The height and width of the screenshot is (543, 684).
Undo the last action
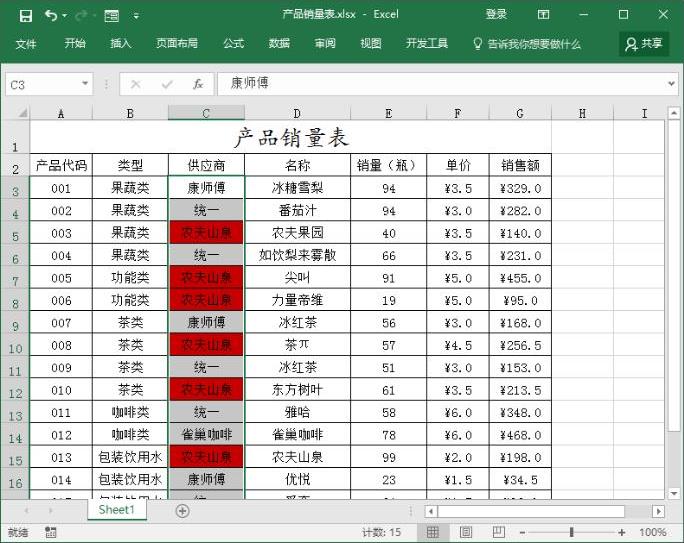click(x=51, y=16)
